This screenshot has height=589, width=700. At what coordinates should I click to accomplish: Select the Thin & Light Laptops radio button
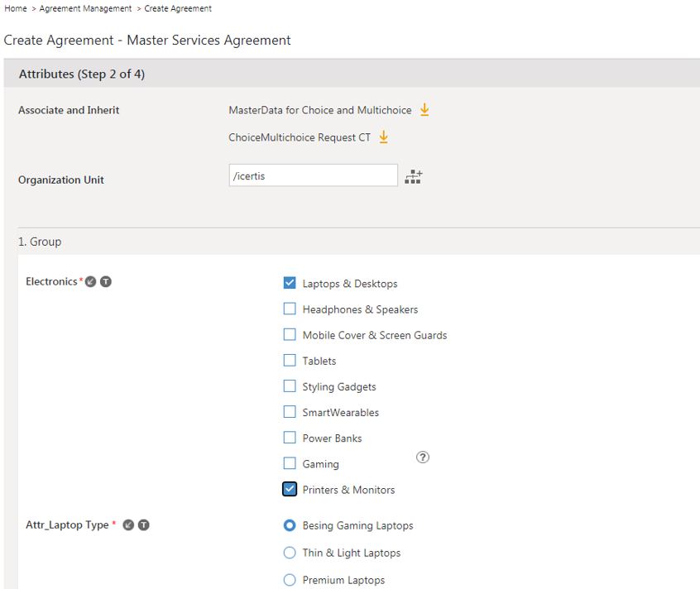point(290,553)
